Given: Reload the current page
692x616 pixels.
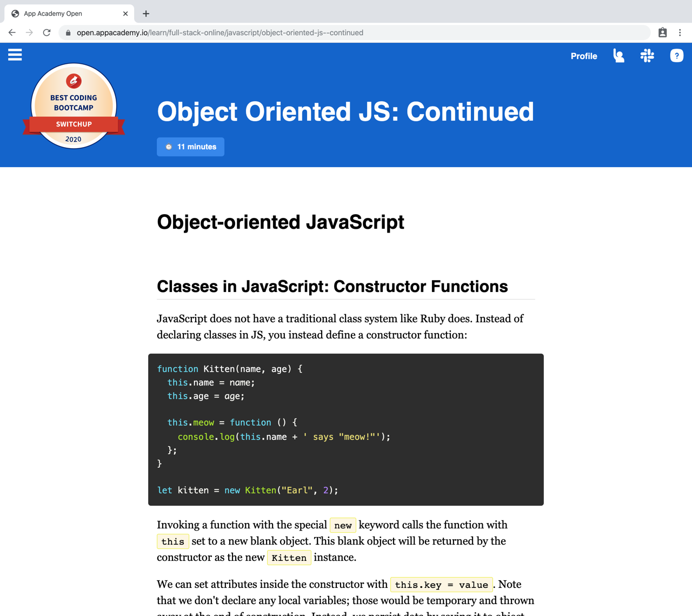Looking at the screenshot, I should [47, 32].
